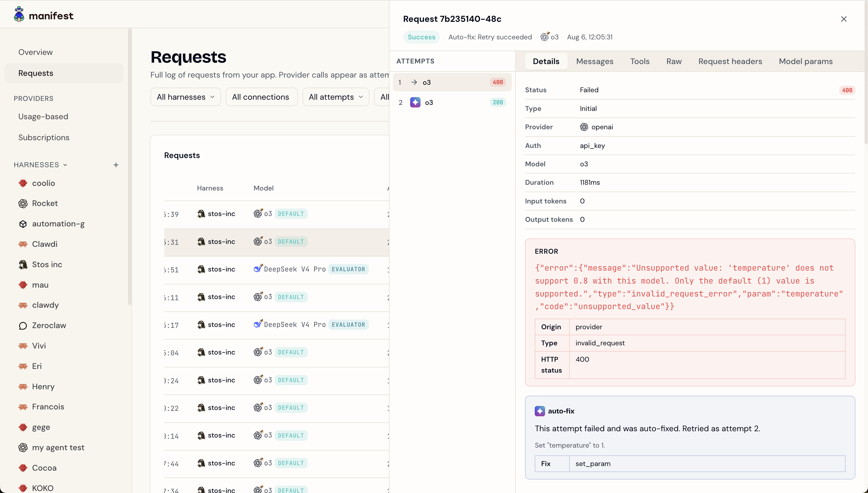Click the my agent test OpenAI icon
This screenshot has height=493, width=868.
click(x=23, y=448)
